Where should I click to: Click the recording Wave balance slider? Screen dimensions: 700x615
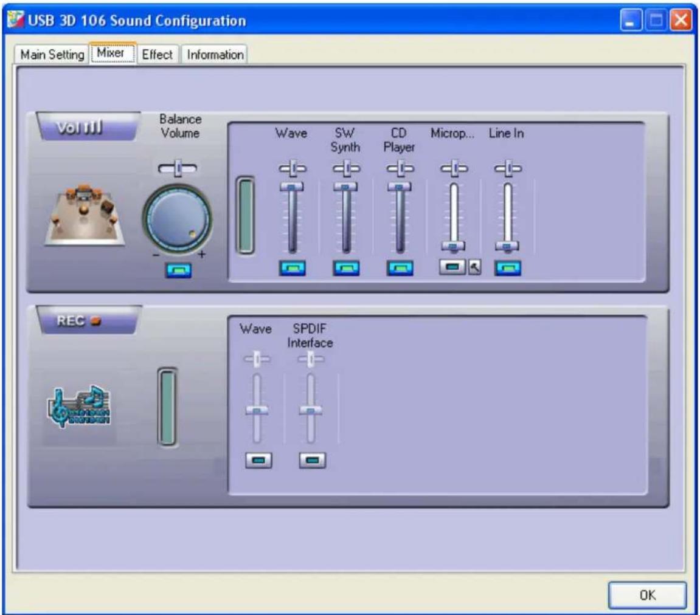click(x=257, y=359)
